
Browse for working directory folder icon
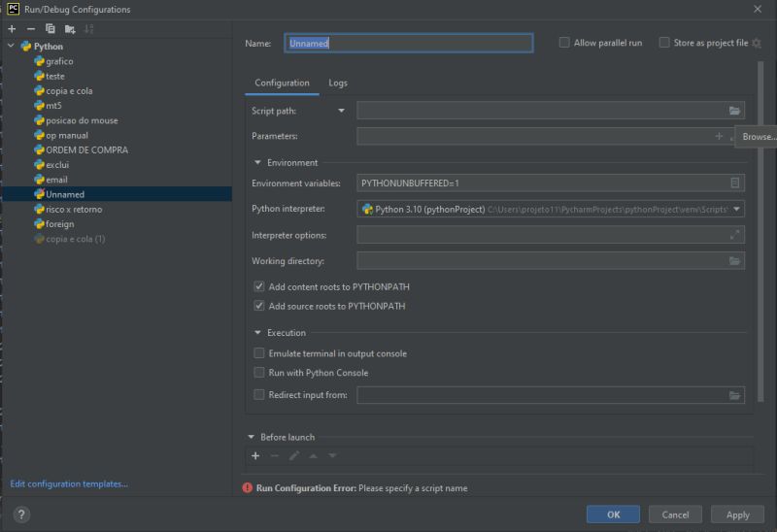coord(734,261)
